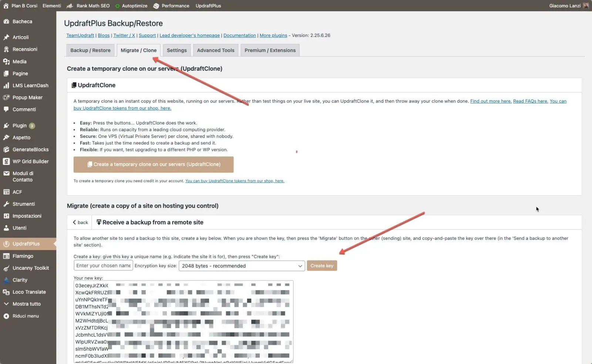
Task: Click the Impostazioni settings icon
Action: click(x=6, y=216)
